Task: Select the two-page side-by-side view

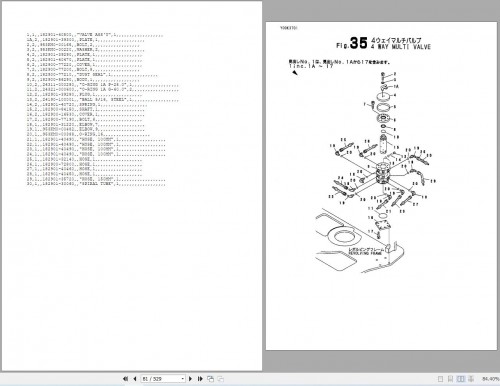Action: [461, 379]
